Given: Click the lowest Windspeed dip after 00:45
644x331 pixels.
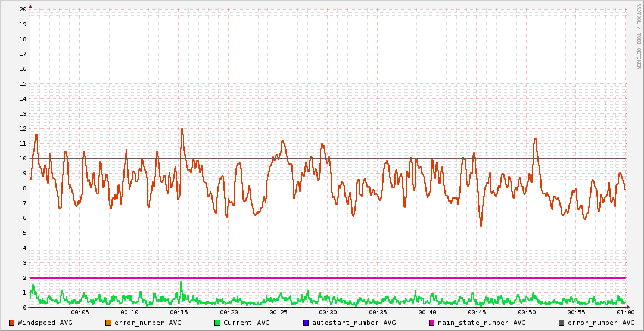Looking at the screenshot, I should [x=481, y=225].
